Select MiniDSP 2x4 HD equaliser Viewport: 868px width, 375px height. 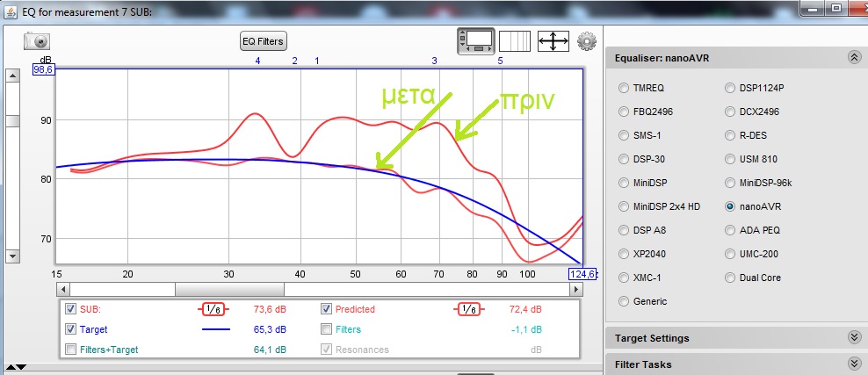click(624, 207)
